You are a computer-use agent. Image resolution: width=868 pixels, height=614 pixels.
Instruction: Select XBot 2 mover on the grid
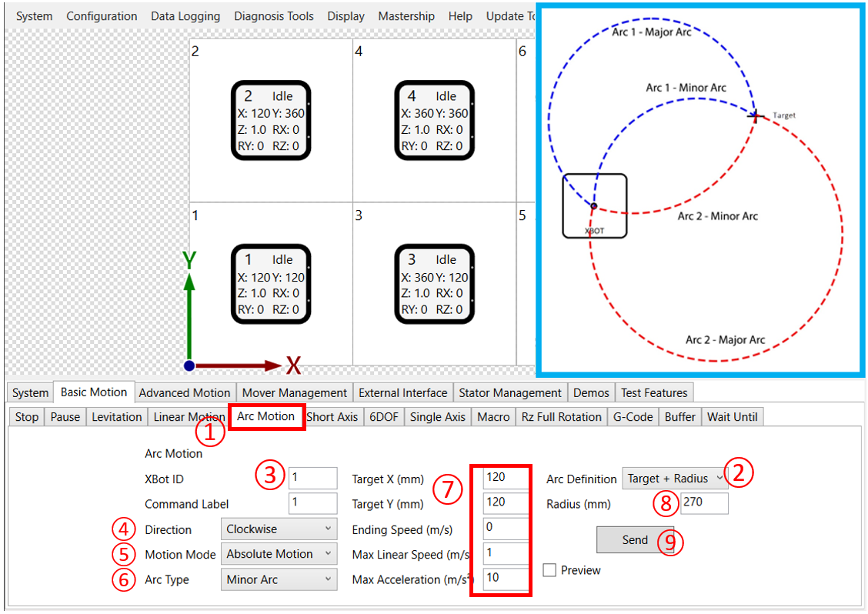point(271,121)
